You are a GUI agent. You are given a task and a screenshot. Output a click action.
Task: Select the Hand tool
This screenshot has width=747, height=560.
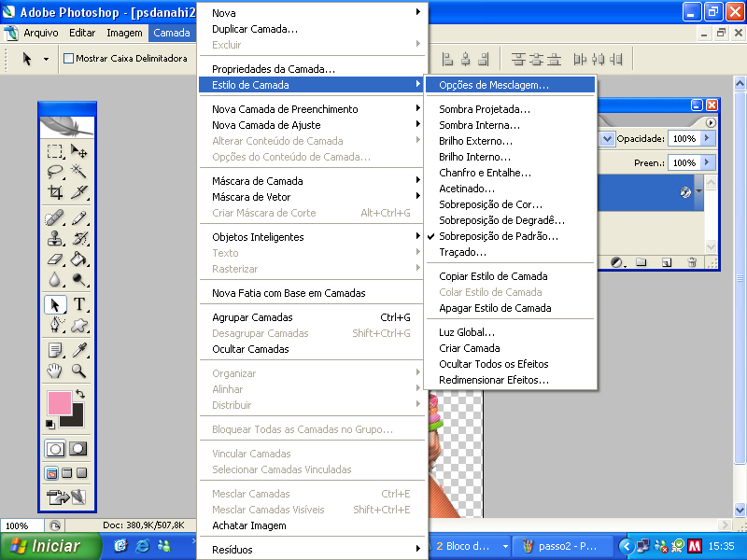tap(55, 371)
